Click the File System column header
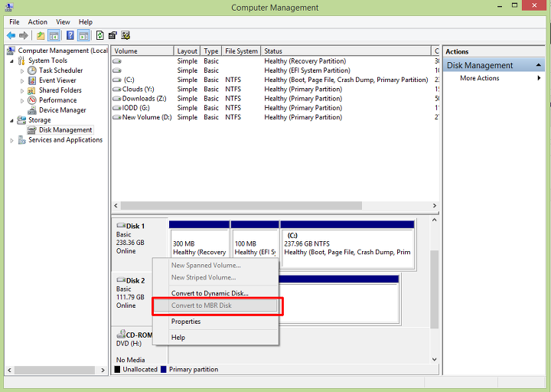Viewport: 551px width, 392px height. [x=241, y=51]
